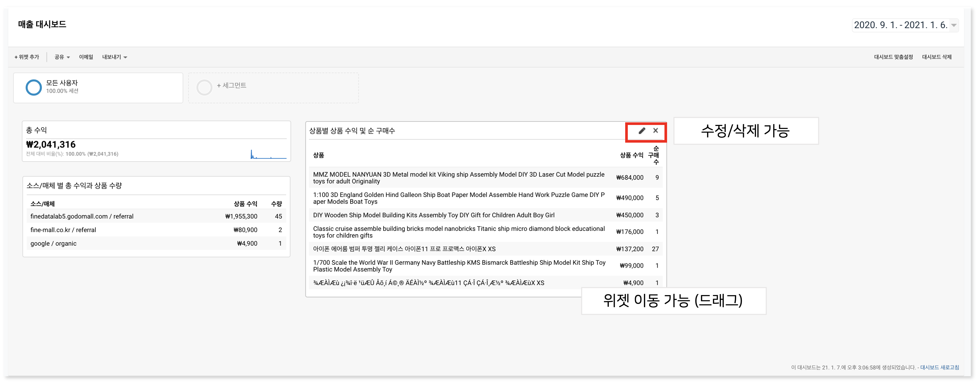
Task: Open the date range dropdown 2020. 9. 1. - 2021. 1. 6.
Action: point(905,25)
